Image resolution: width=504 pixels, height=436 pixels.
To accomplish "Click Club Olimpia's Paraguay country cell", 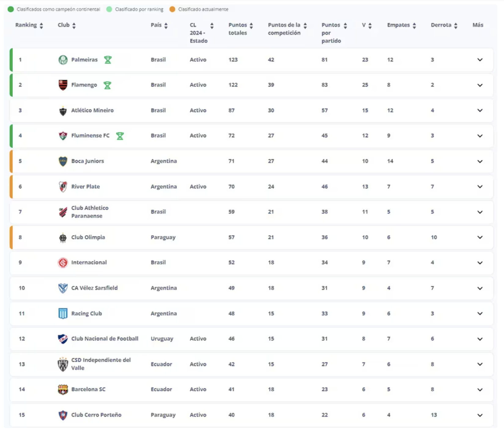I will [x=163, y=237].
